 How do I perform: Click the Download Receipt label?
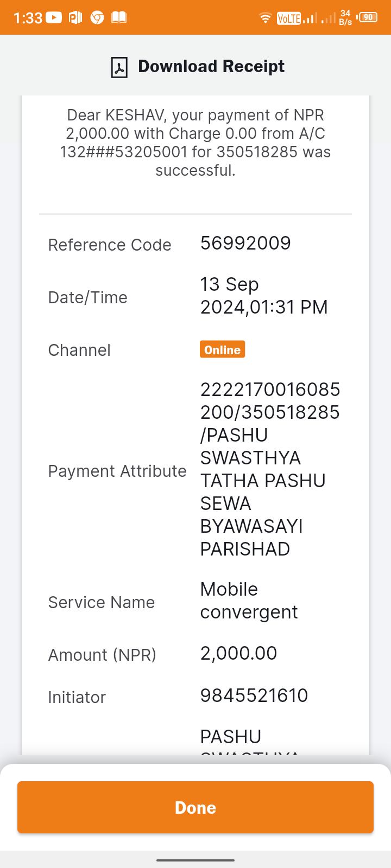[211, 66]
